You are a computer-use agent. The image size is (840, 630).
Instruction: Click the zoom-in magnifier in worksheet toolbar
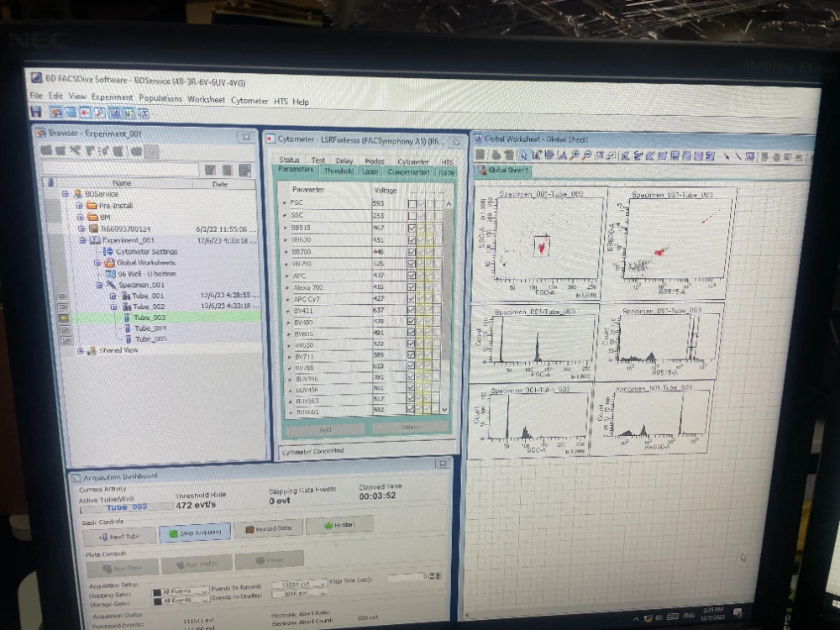[x=574, y=155]
